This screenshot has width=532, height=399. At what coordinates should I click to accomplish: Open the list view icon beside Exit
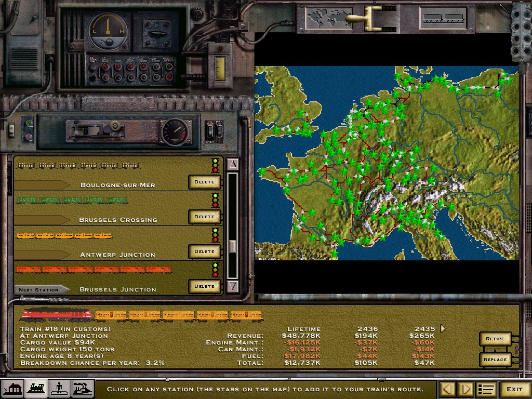click(x=485, y=389)
